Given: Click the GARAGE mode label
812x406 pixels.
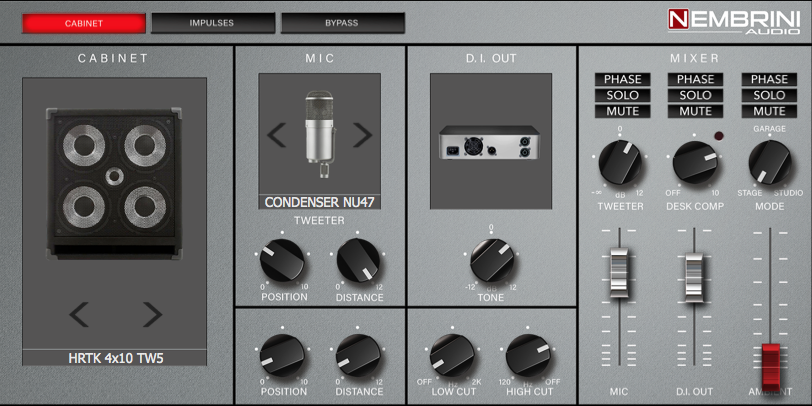Looking at the screenshot, I should click(770, 128).
